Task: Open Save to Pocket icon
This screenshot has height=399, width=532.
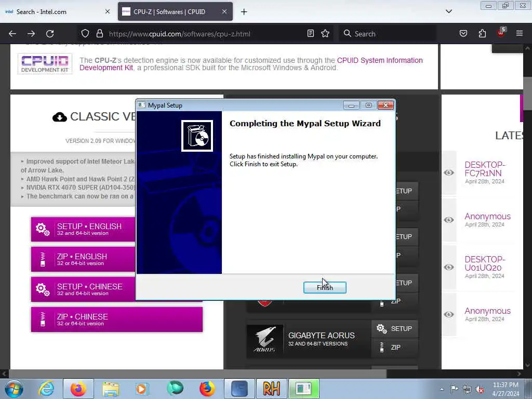Action: point(463,33)
